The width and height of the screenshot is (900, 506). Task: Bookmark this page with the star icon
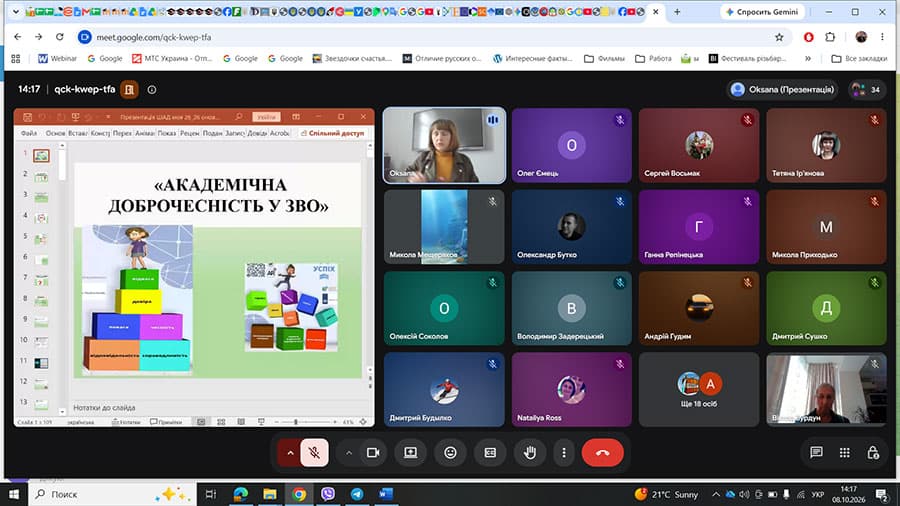tap(779, 37)
